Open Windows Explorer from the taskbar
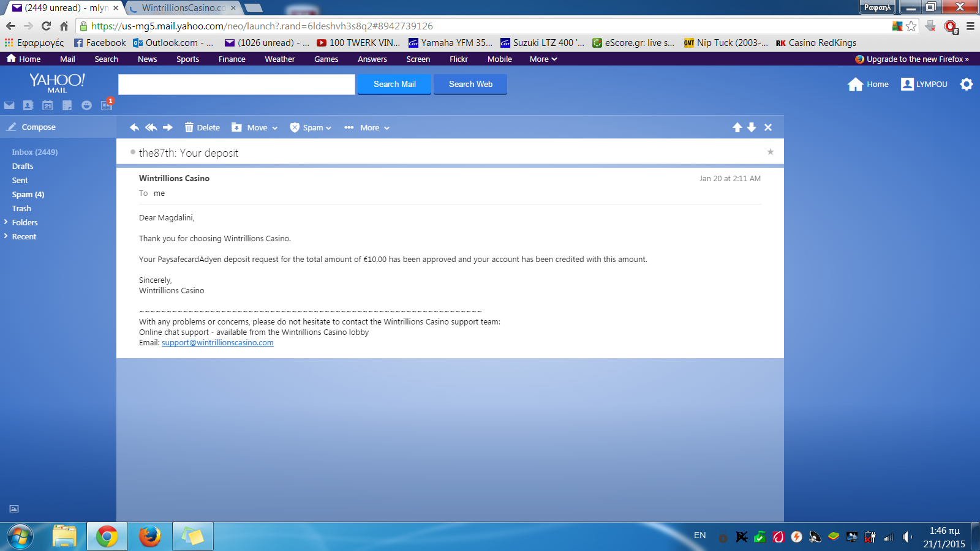Screen dimensions: 980x551 [64, 537]
